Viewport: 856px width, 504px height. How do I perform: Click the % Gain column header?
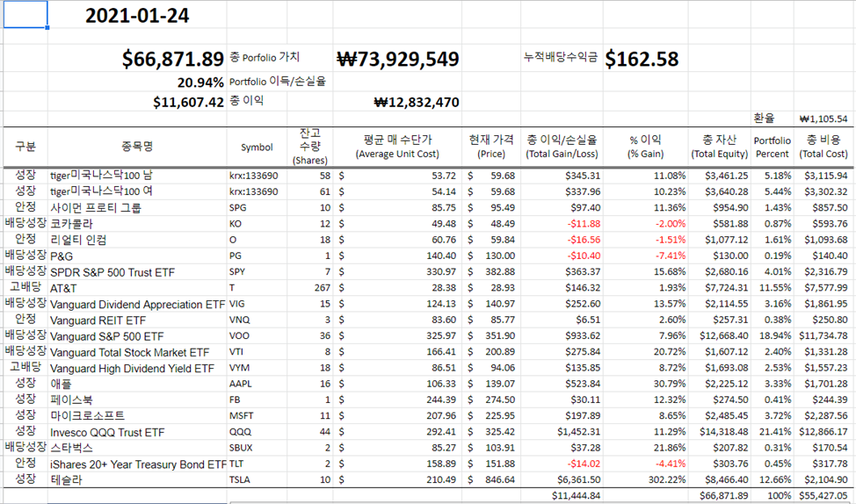click(x=645, y=146)
